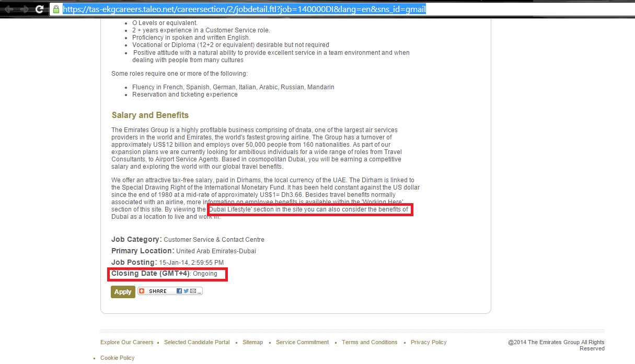The width and height of the screenshot is (635, 364).
Task: Open the Explore Our Careers footer link
Action: [127, 343]
